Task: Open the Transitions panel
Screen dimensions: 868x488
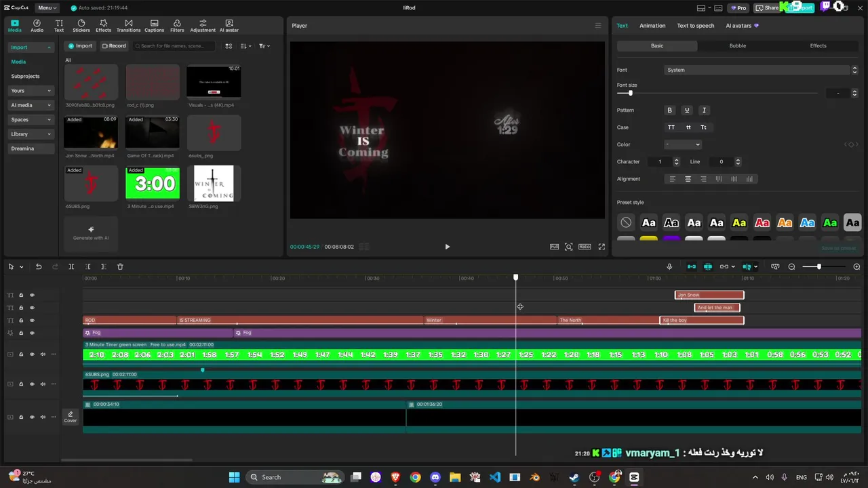Action: click(x=128, y=26)
